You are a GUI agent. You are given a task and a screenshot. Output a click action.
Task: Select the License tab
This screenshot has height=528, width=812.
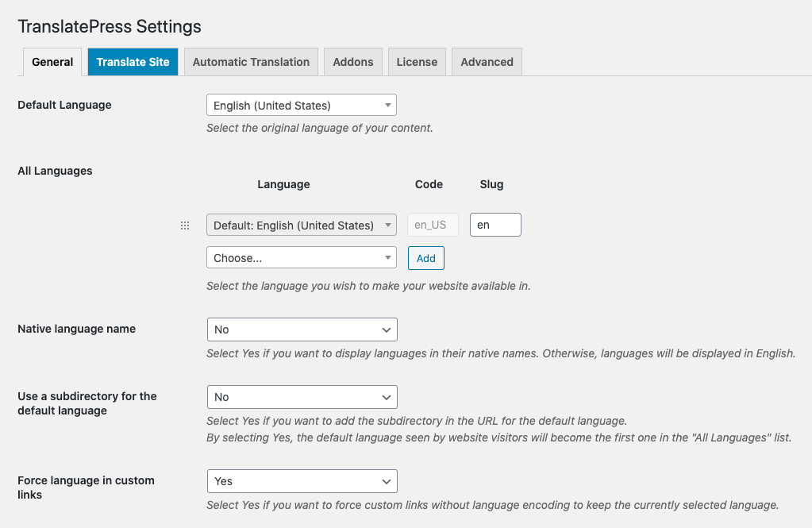[x=417, y=62]
